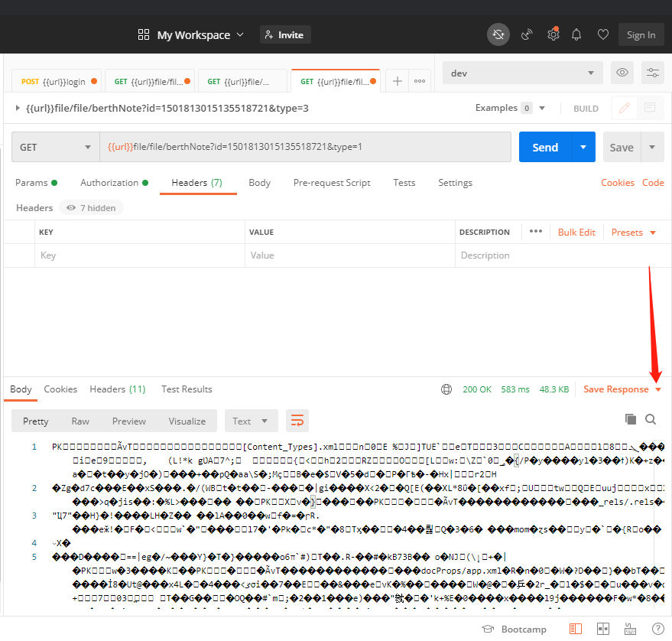The image size is (672, 641).
Task: Click the header Key input cell
Action: [140, 255]
